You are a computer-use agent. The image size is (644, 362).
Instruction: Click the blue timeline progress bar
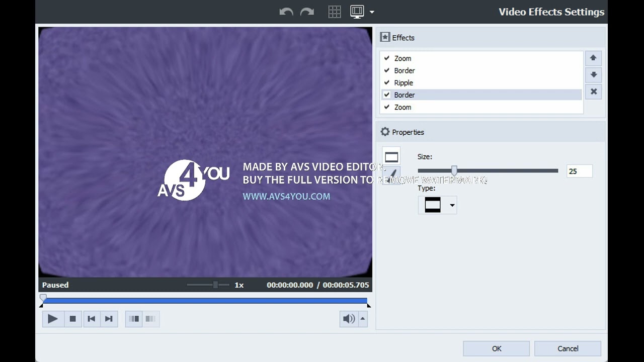205,301
